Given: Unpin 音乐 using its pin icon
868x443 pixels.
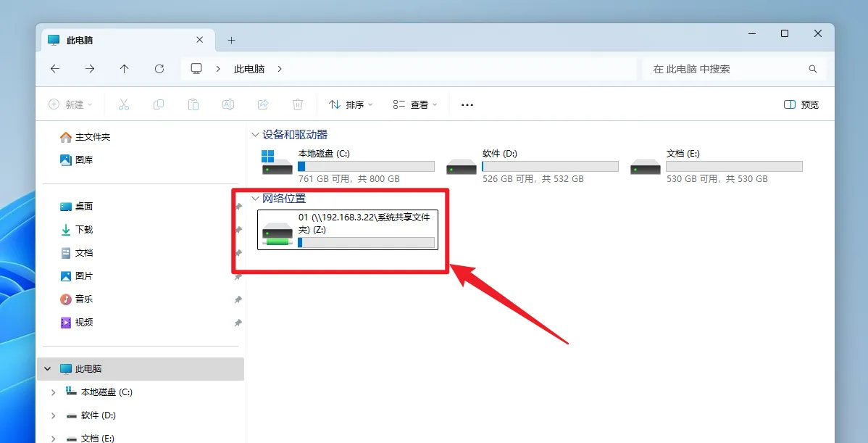Looking at the screenshot, I should click(238, 299).
